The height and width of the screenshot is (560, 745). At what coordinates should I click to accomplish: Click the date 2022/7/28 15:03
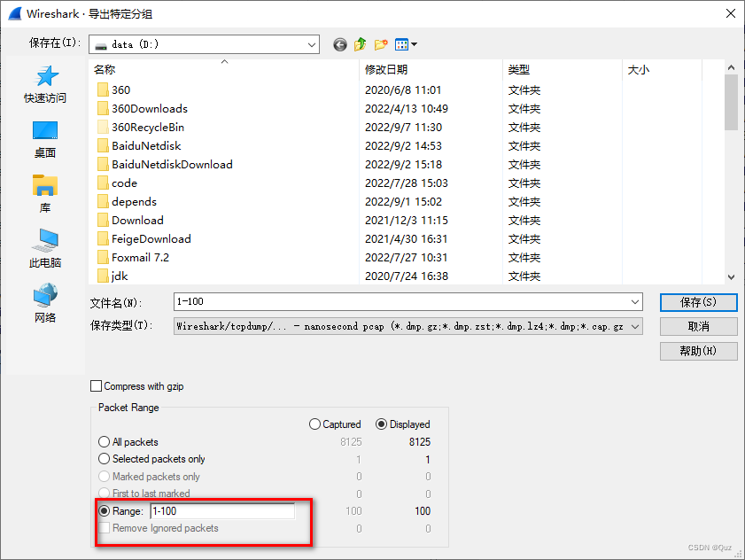407,183
